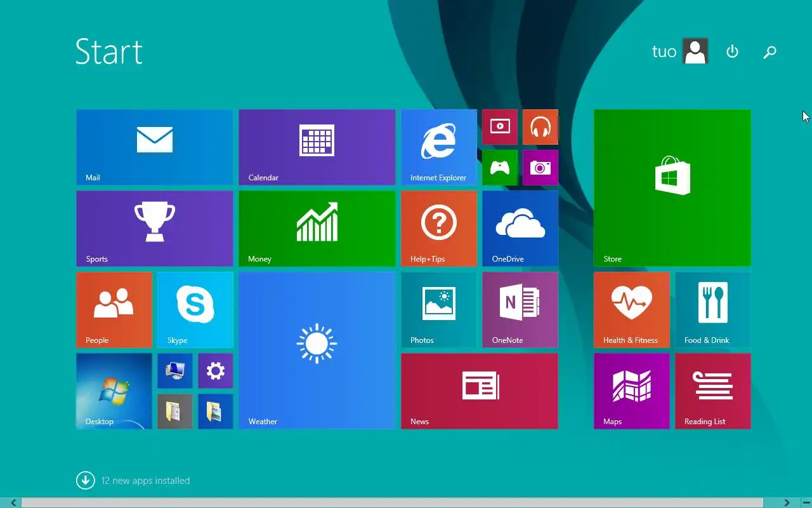Go to the Desktop tile
Image resolution: width=812 pixels, height=508 pixels.
(x=114, y=391)
